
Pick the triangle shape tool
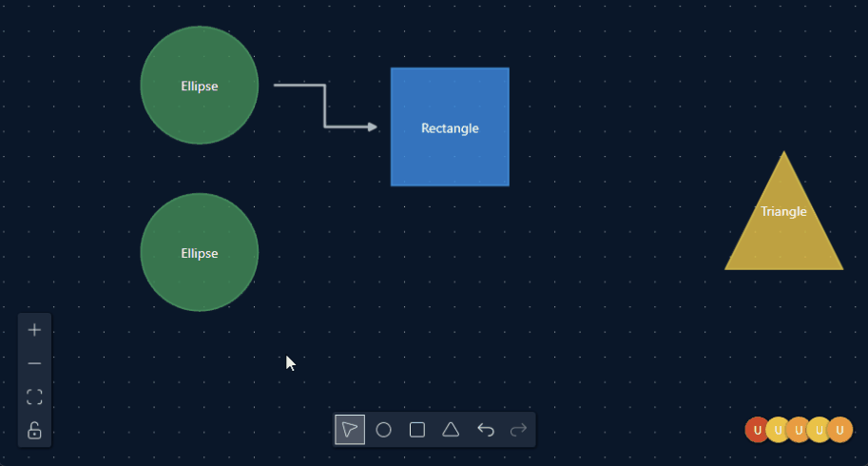click(x=451, y=430)
